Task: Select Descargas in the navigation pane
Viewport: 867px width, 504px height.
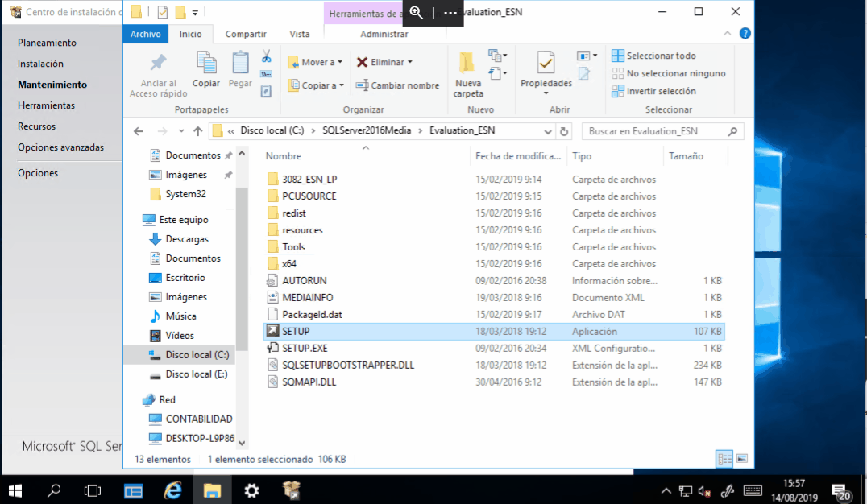Action: 187,239
